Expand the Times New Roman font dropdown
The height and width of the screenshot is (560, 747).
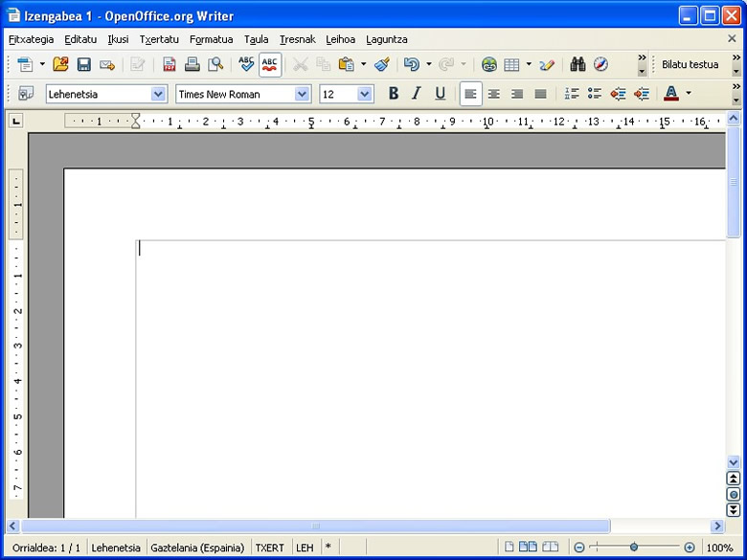(x=303, y=94)
